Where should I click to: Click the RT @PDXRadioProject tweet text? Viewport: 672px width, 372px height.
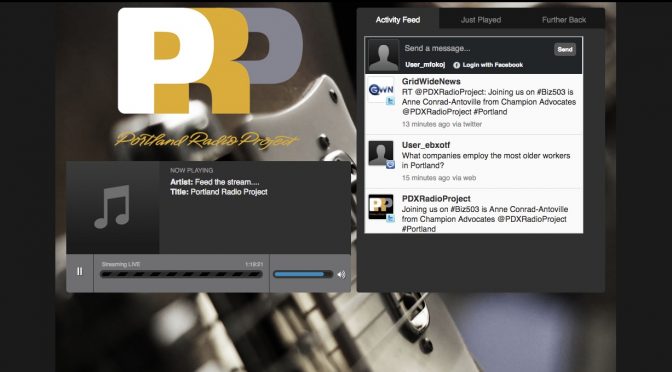tap(489, 102)
